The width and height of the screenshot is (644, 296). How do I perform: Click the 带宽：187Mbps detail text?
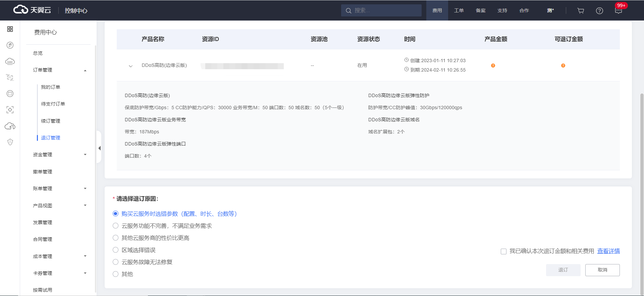click(x=142, y=132)
